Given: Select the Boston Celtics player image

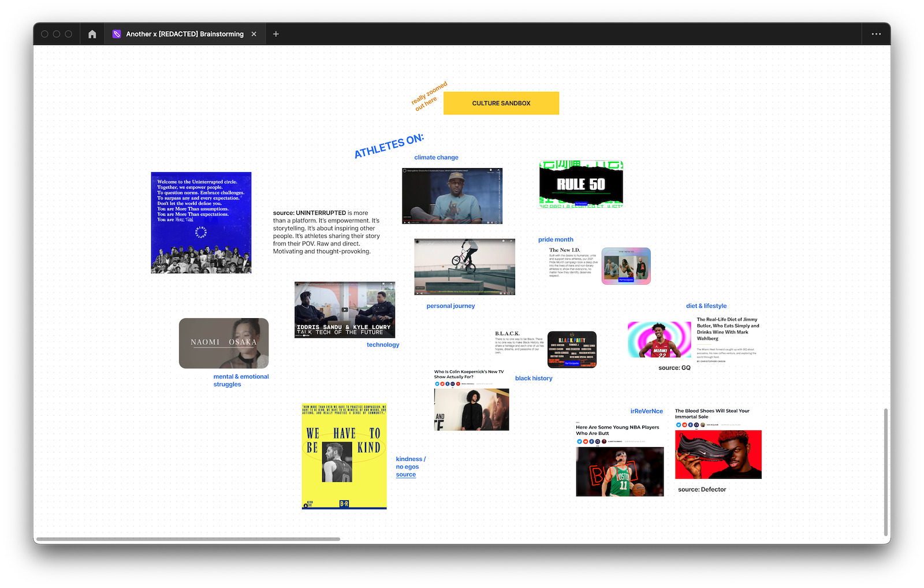Looking at the screenshot, I should click(620, 471).
